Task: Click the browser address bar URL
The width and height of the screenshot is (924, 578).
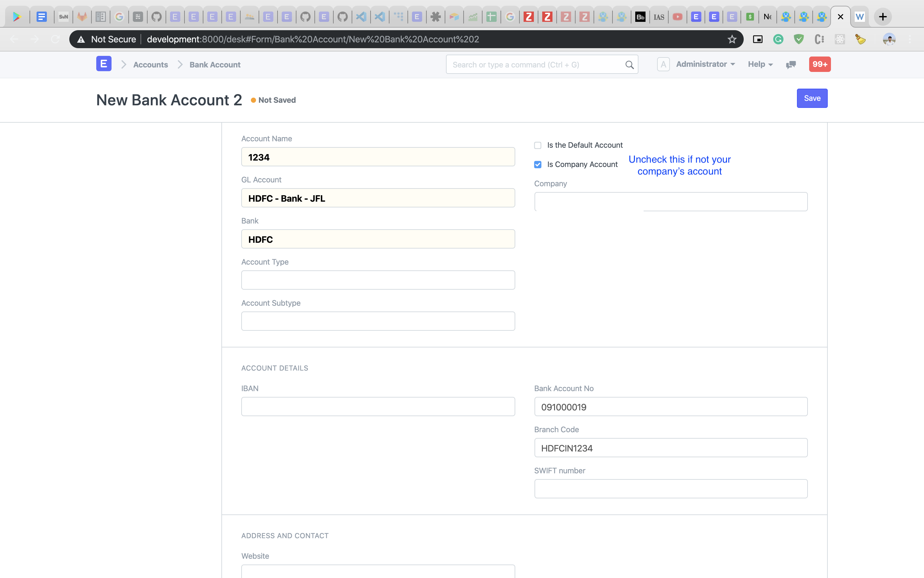Action: pyautogui.click(x=313, y=39)
